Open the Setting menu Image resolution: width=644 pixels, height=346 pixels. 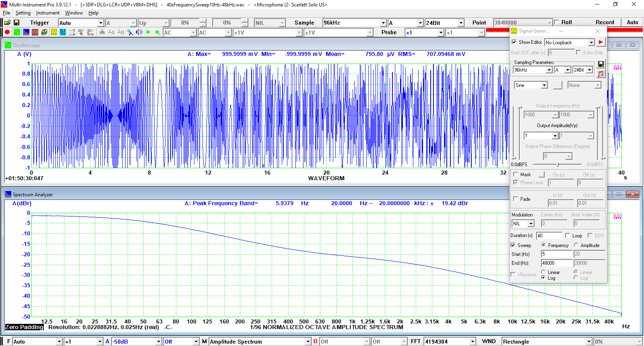pyautogui.click(x=23, y=13)
